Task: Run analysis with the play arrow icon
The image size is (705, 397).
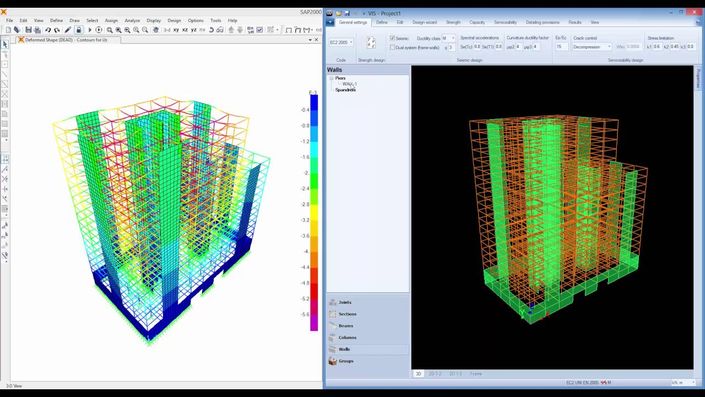Action: (x=90, y=30)
